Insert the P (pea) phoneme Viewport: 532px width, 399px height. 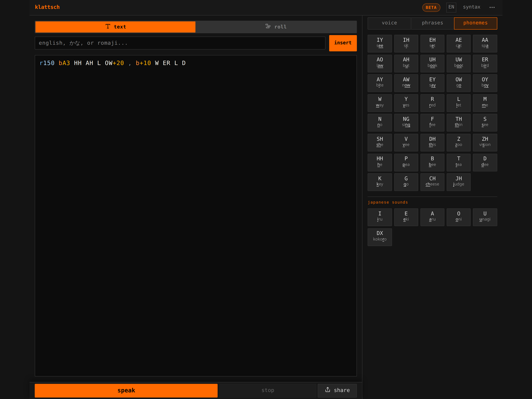[406, 162]
